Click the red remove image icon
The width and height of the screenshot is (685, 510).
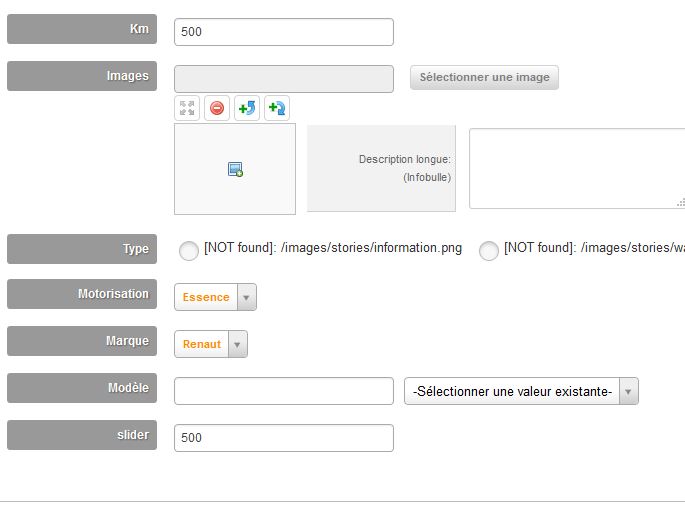[x=217, y=108]
